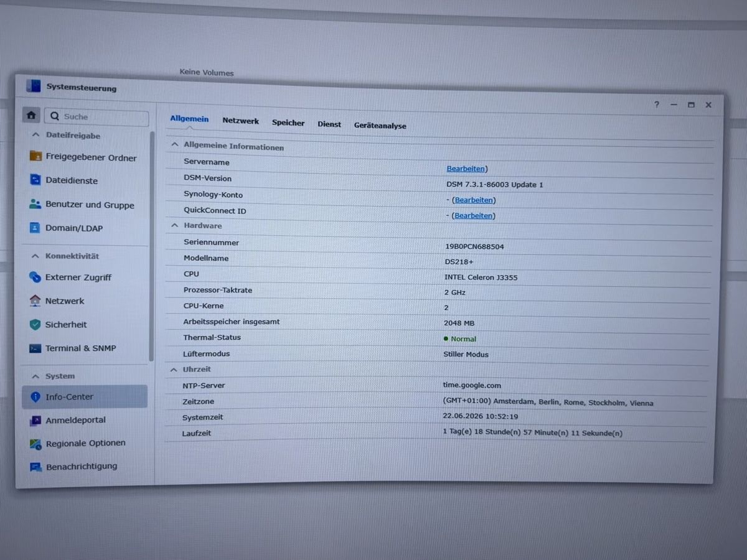Click Lüftermodus value 'Stiller Modus'
747x560 pixels.
click(x=466, y=355)
